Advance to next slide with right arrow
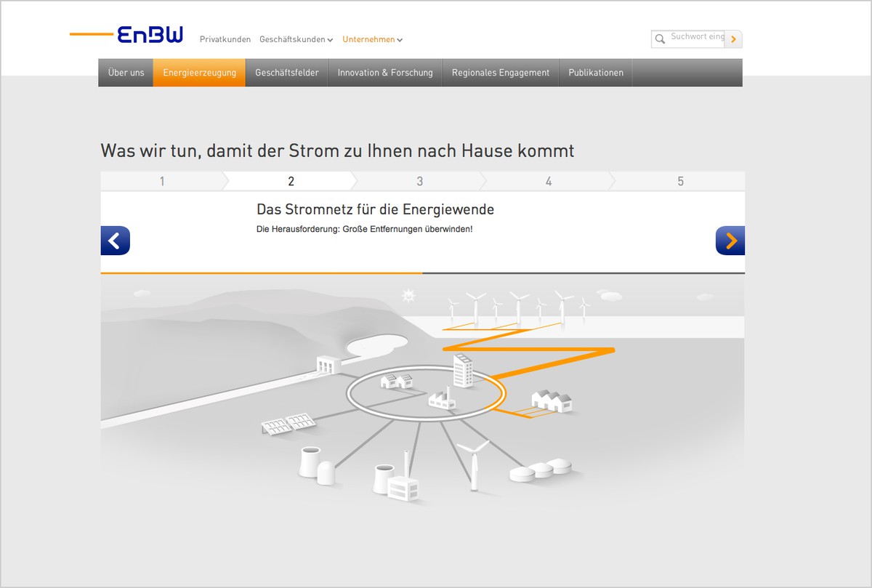872x588 pixels. 730,241
